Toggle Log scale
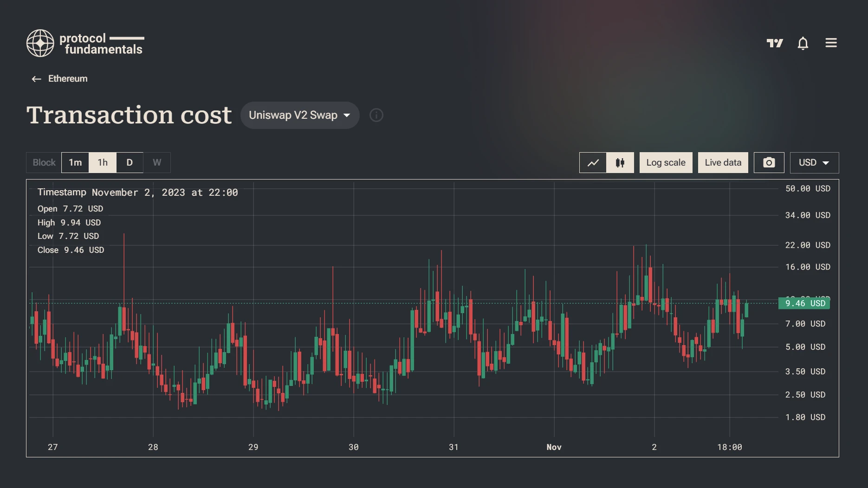Image resolution: width=868 pixels, height=488 pixels. click(x=666, y=163)
